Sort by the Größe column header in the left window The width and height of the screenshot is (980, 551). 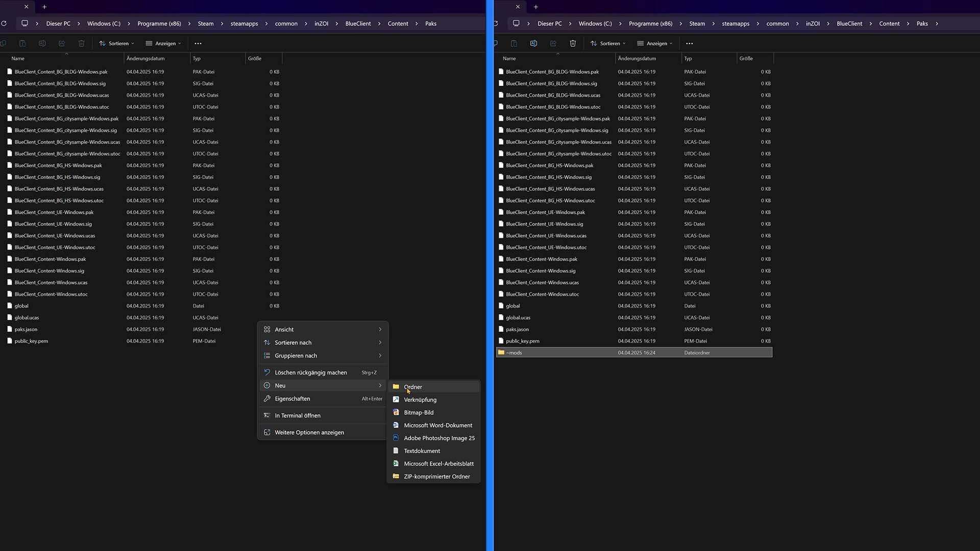coord(255,59)
